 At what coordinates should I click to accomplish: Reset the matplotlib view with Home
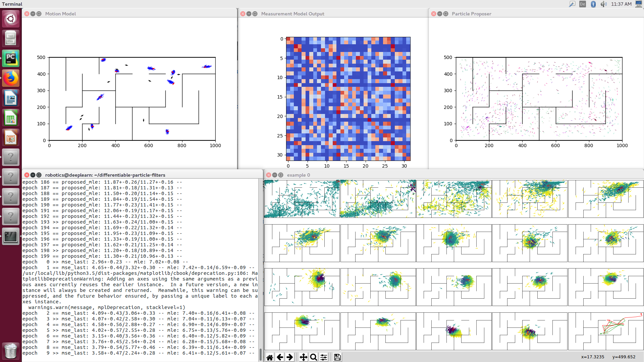coord(270,357)
